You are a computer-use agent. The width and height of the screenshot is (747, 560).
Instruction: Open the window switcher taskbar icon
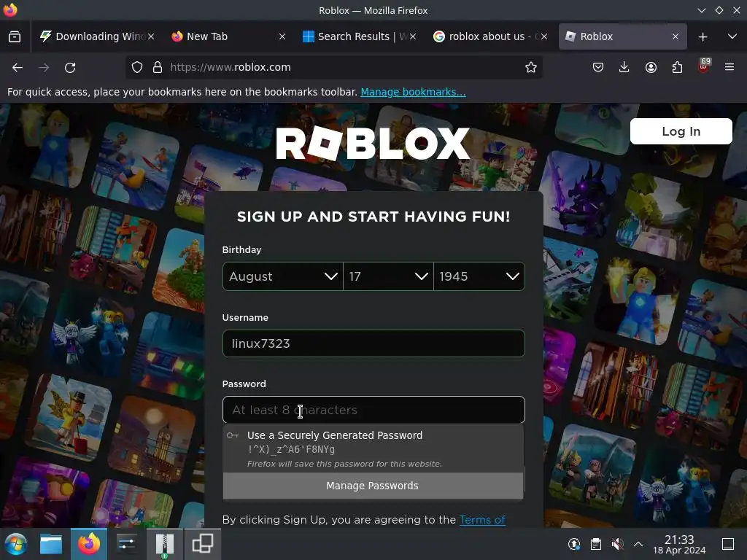[203, 544]
